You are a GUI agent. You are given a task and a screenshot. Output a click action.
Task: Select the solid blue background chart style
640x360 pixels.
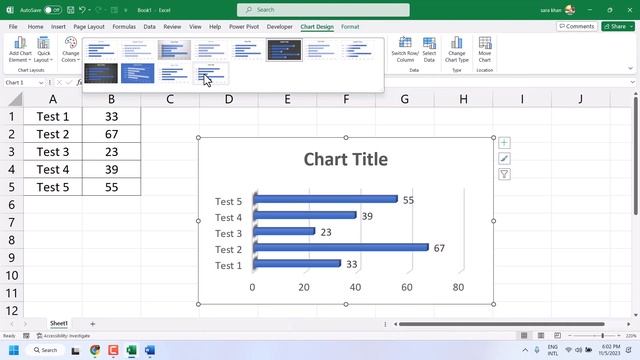pos(138,73)
